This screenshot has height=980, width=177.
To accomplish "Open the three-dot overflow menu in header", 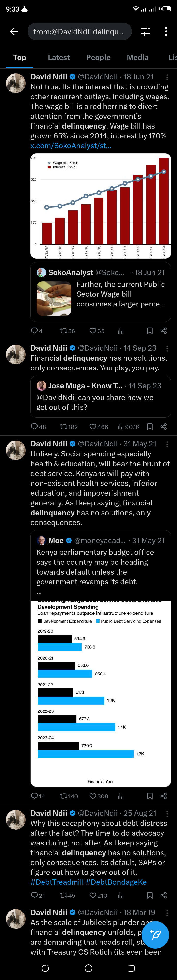I will pos(166,32).
